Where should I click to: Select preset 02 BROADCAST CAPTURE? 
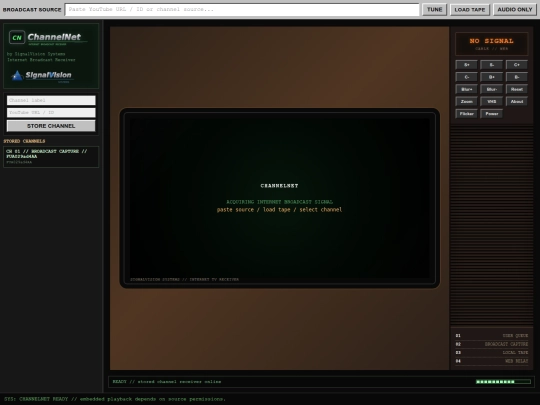(x=491, y=344)
